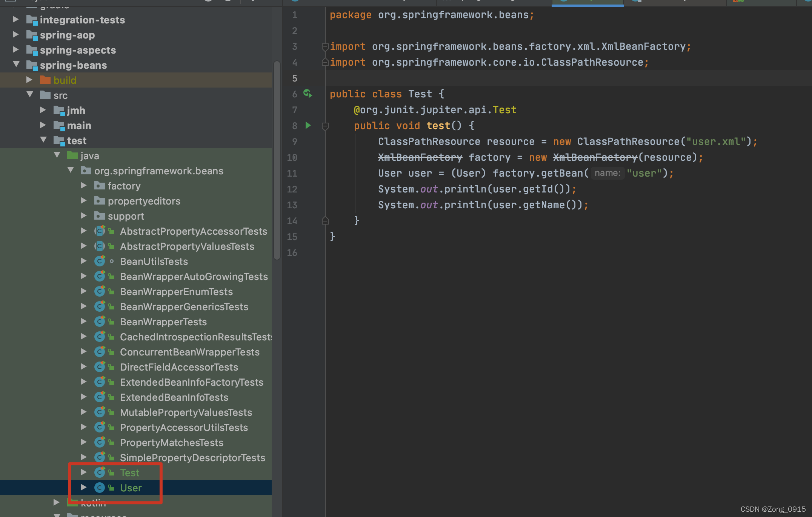812x517 pixels.
Task: Expand the Test class node
Action: coord(83,472)
